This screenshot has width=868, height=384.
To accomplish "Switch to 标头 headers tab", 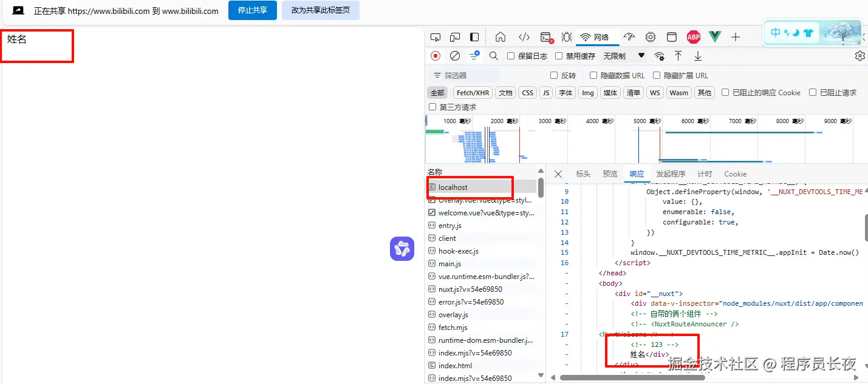I will click(583, 174).
